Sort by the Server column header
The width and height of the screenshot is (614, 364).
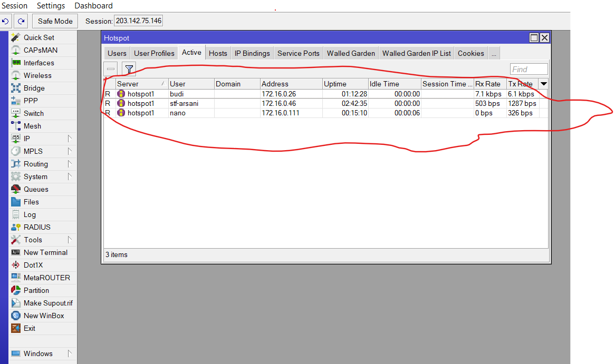142,84
